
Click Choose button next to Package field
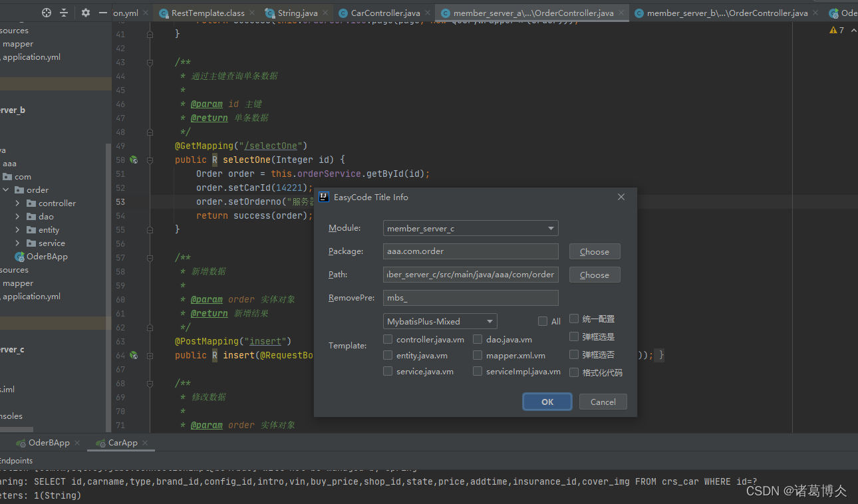pyautogui.click(x=594, y=251)
